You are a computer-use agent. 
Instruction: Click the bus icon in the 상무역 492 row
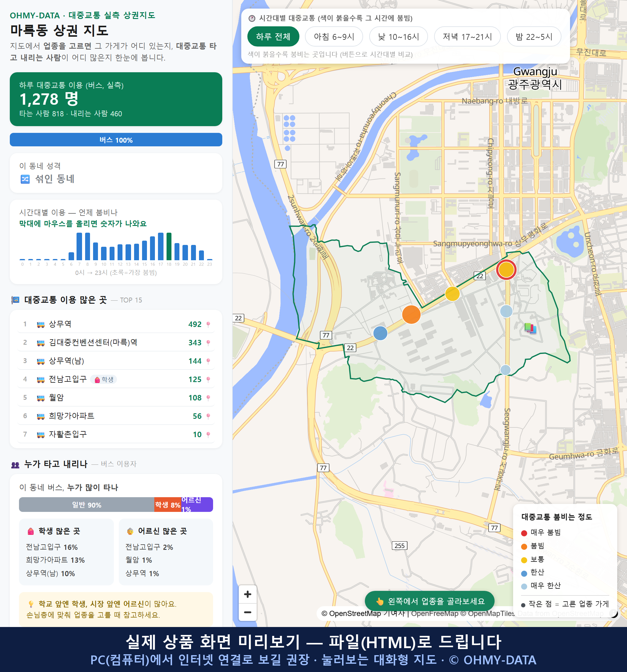coord(40,325)
